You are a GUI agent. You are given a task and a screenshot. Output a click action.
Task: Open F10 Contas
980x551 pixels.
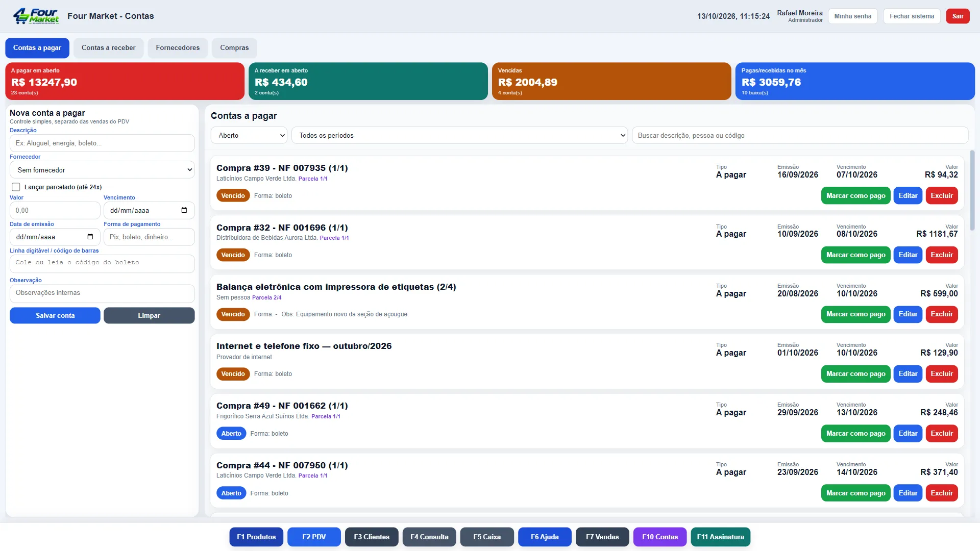660,537
